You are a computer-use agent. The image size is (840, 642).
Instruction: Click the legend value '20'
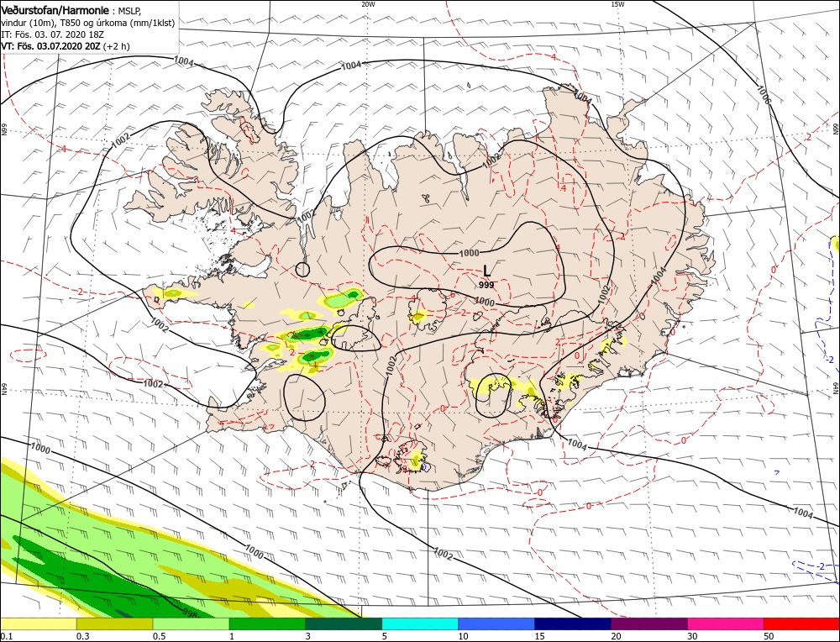[x=616, y=636]
